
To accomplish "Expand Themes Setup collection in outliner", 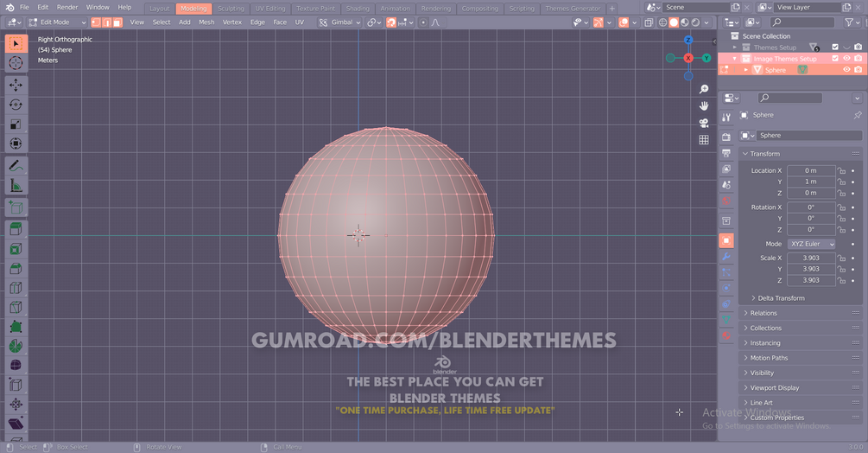I will click(735, 47).
